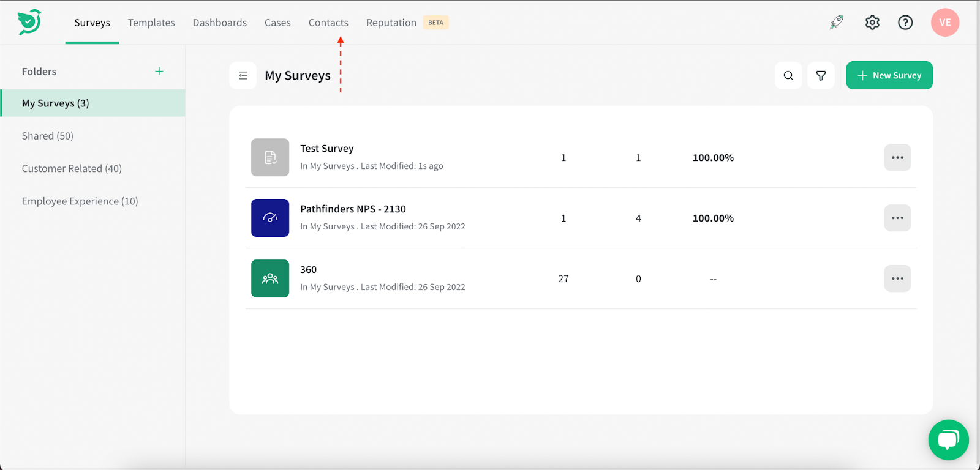The image size is (980, 470).
Task: Click the 27 count in 360 row
Action: pos(563,279)
